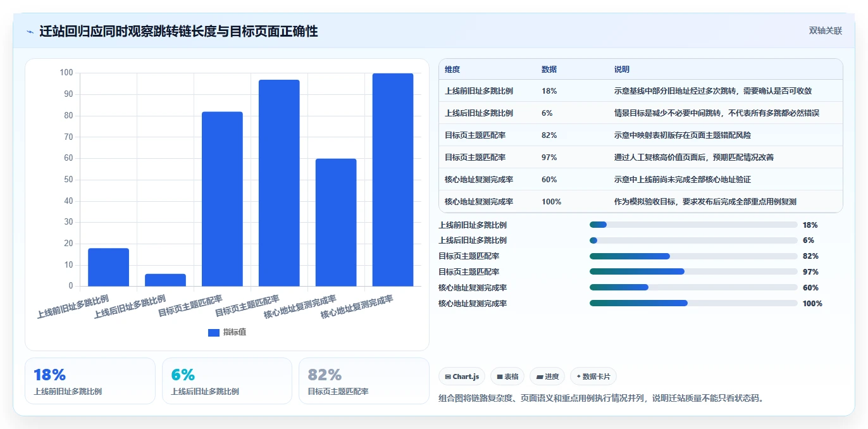Click the blue icon before the panel title

tap(30, 32)
